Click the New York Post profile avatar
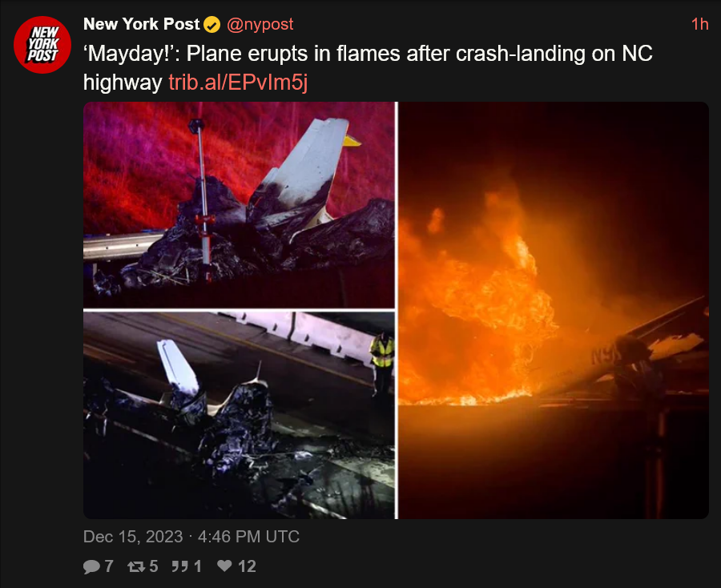The height and width of the screenshot is (588, 721). (x=42, y=45)
